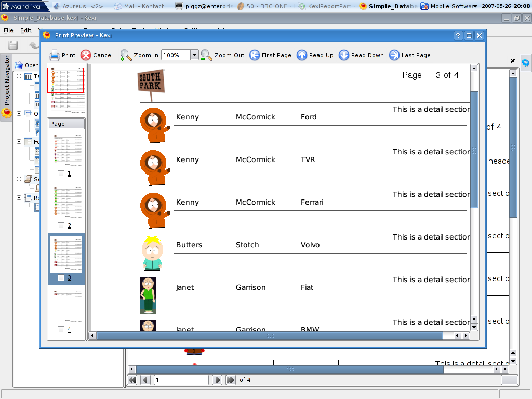
Task: Click the Read Down arrow icon
Action: (344, 55)
